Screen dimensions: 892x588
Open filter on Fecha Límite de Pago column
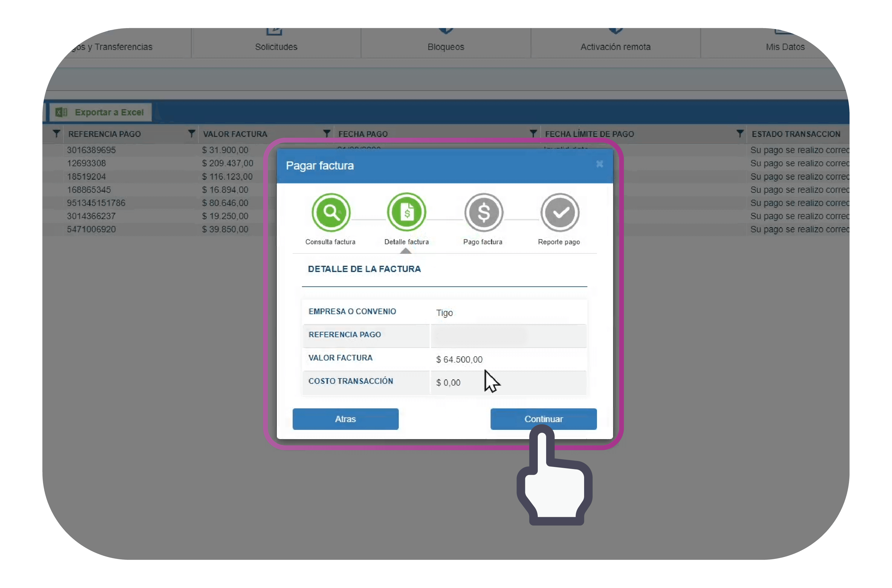533,134
